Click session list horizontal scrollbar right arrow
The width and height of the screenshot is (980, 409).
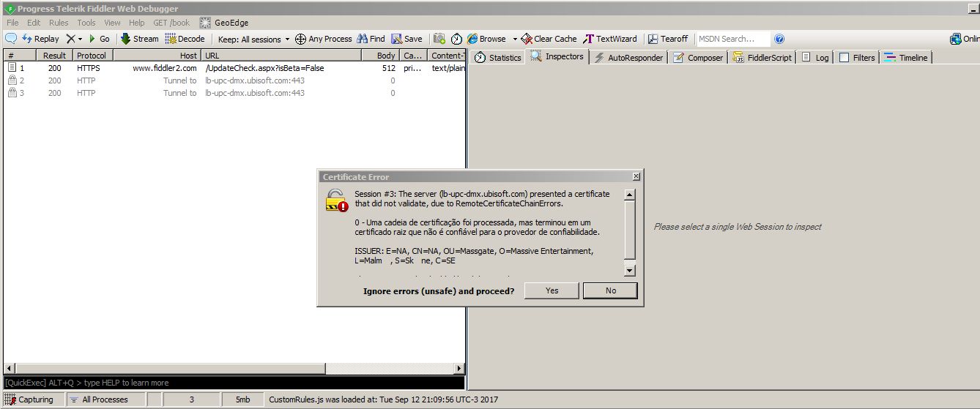[459, 369]
